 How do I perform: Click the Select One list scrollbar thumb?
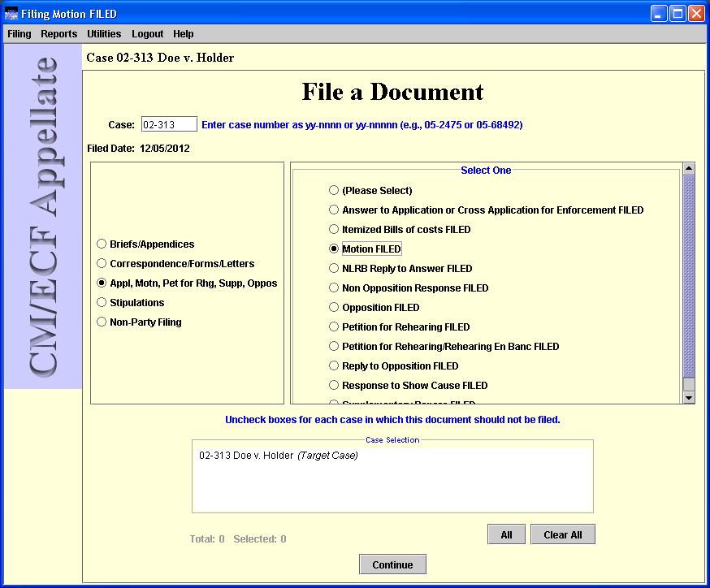point(689,277)
